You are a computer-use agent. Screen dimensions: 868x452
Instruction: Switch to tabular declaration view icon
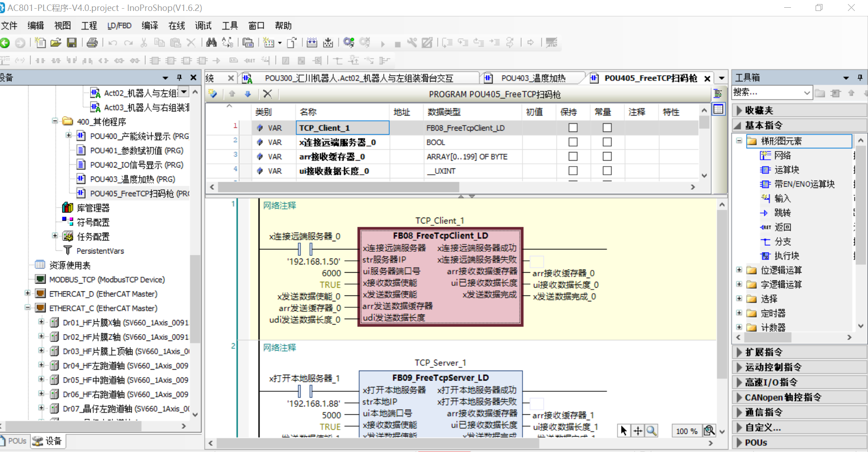click(x=718, y=109)
